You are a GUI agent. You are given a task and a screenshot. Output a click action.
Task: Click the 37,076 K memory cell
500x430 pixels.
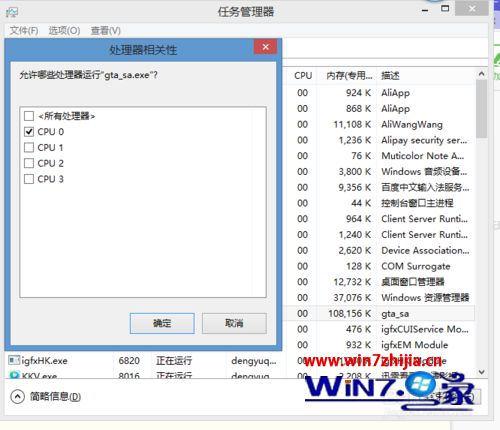(x=353, y=297)
